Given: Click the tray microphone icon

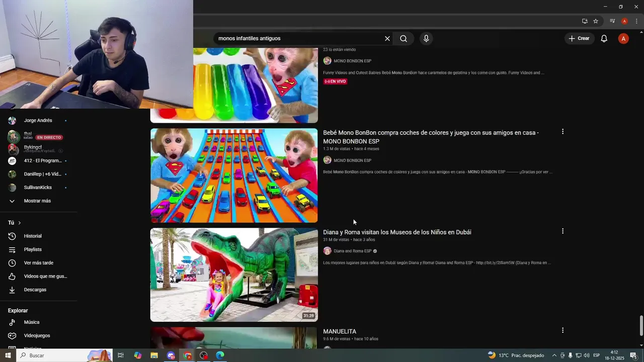Looking at the screenshot, I should pyautogui.click(x=571, y=355).
